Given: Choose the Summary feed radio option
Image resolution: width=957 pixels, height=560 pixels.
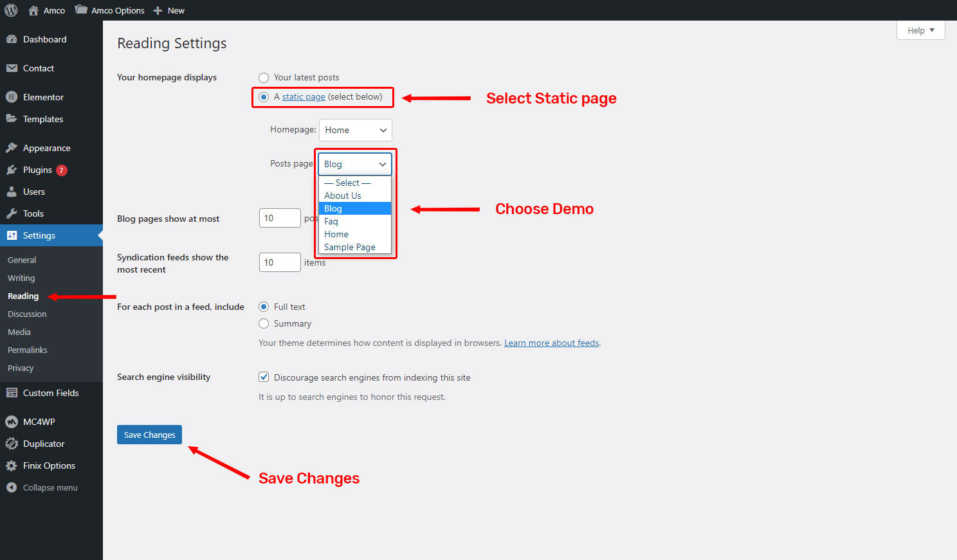Looking at the screenshot, I should coord(264,323).
